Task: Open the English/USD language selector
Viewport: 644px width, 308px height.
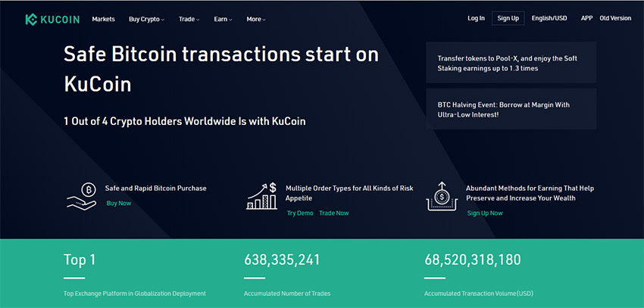Action: click(549, 18)
